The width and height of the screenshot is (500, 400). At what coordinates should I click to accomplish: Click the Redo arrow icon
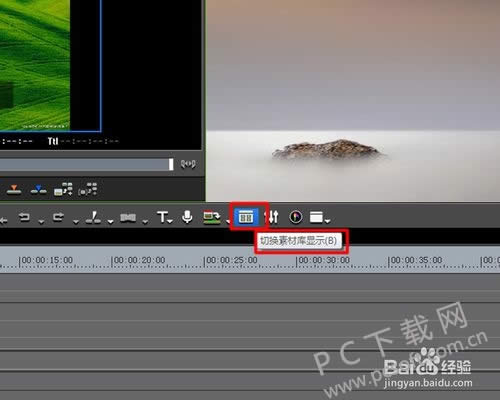[58, 217]
